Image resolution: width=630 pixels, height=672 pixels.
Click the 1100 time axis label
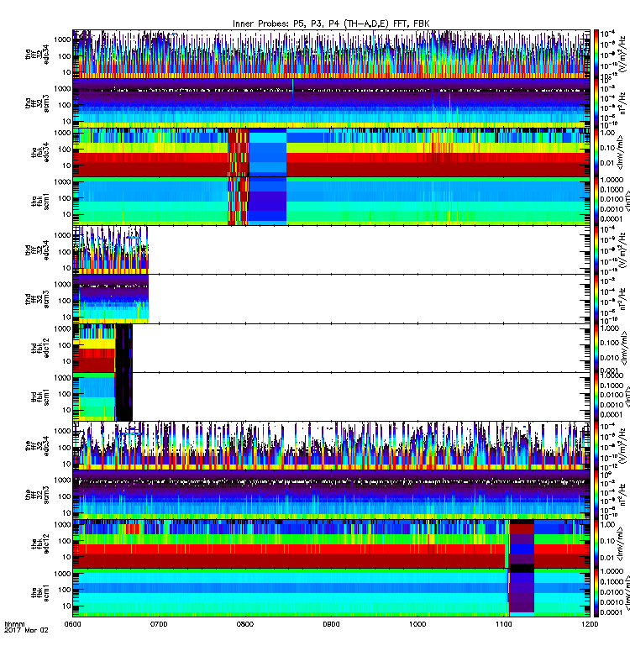(x=503, y=624)
